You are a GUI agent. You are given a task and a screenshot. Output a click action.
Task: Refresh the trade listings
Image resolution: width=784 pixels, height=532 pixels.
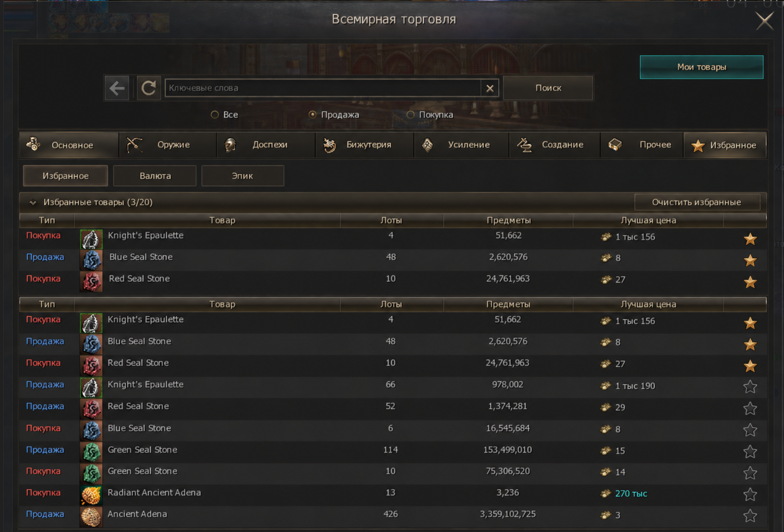click(x=148, y=88)
